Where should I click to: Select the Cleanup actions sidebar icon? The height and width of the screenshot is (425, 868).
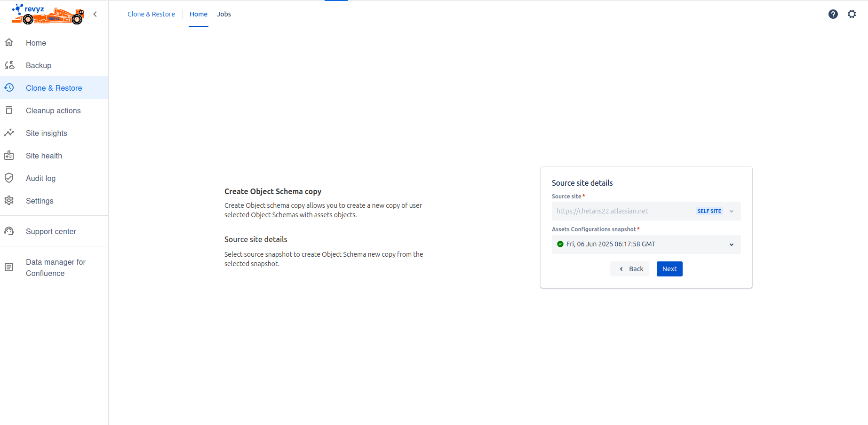(x=9, y=110)
